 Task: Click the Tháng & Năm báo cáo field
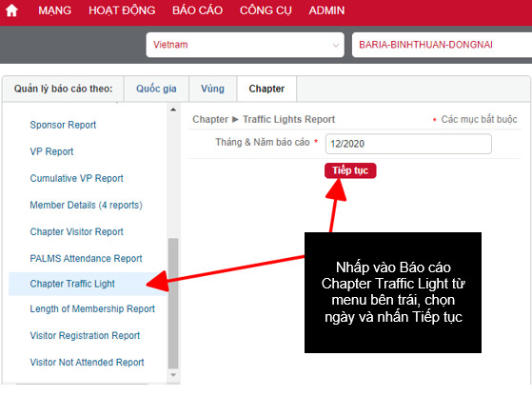[x=408, y=144]
